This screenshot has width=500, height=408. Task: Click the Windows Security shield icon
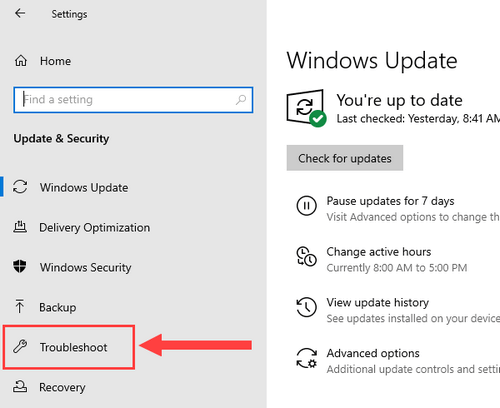coord(20,267)
